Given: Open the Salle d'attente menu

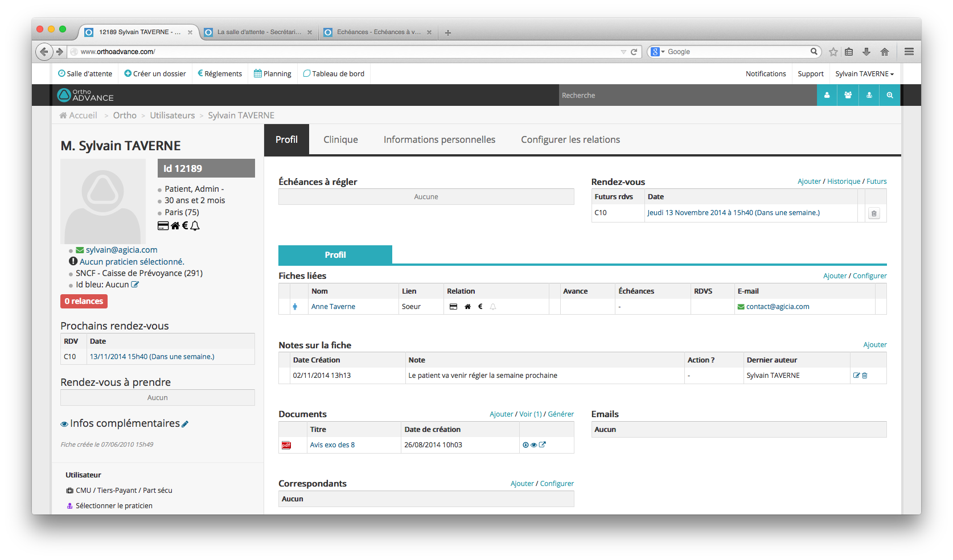Looking at the screenshot, I should 85,74.
